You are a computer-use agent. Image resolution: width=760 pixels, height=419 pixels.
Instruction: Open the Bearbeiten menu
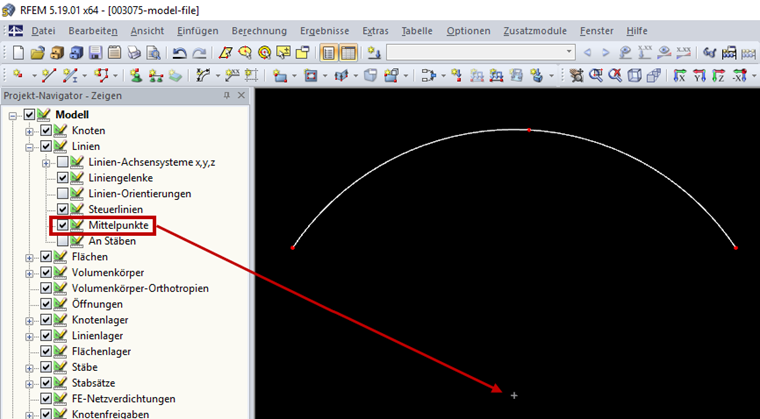[93, 31]
